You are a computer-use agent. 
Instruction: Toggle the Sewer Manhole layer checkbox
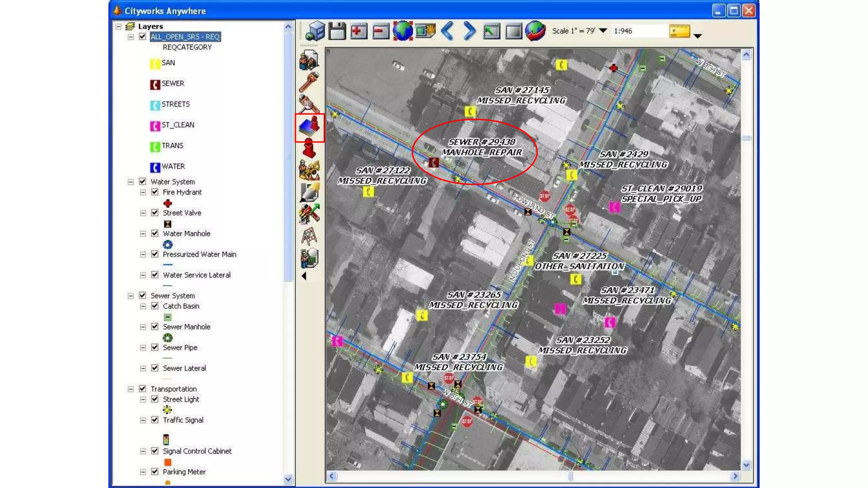[x=155, y=327]
